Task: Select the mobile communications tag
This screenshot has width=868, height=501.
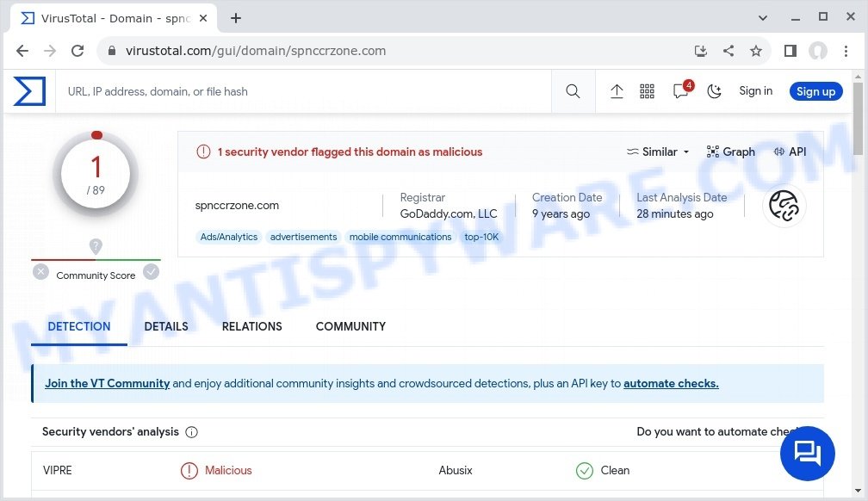Action: point(400,237)
